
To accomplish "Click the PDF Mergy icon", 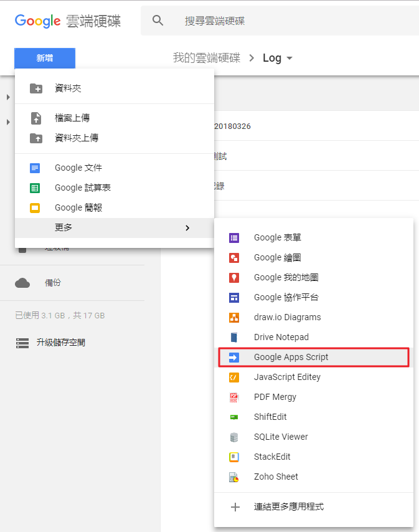I will tap(234, 397).
